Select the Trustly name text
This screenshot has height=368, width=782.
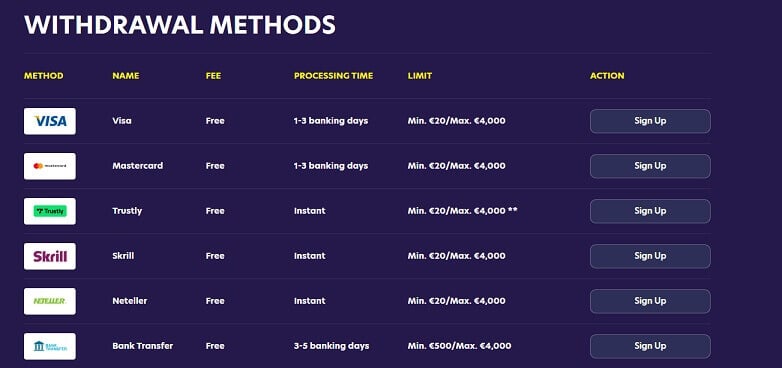(127, 211)
